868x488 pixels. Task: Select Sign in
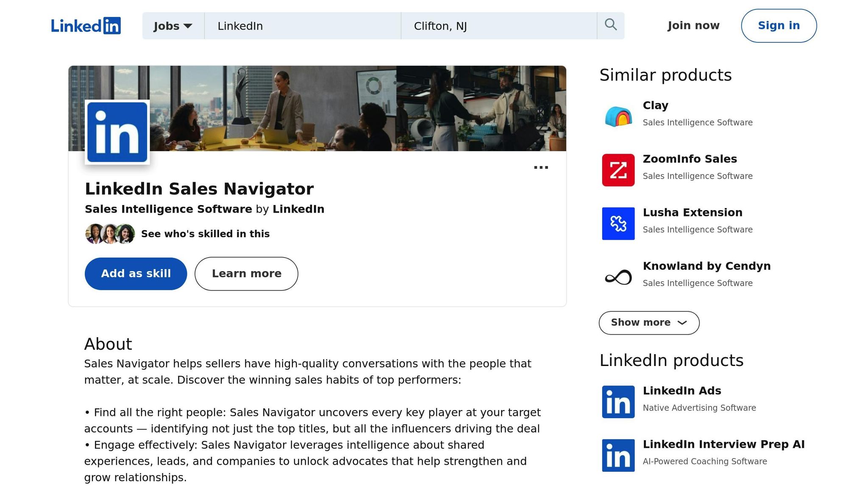pos(778,25)
